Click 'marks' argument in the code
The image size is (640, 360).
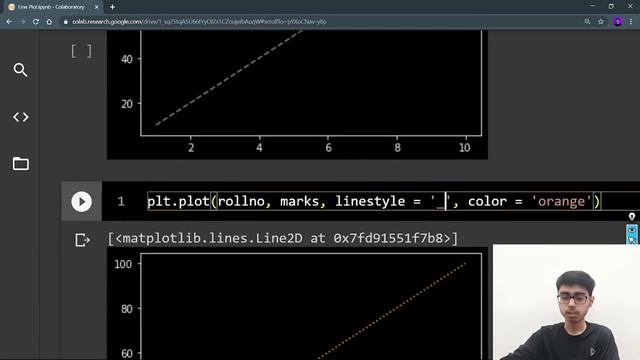299,202
